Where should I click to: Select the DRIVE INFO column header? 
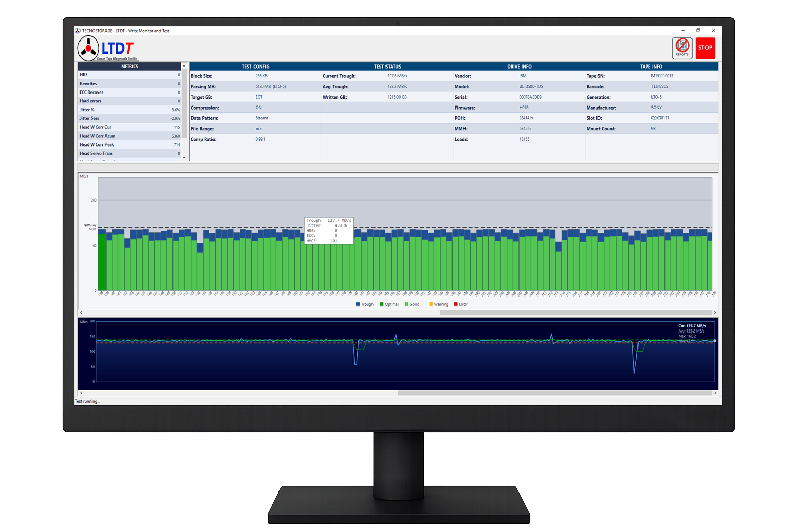click(x=520, y=66)
